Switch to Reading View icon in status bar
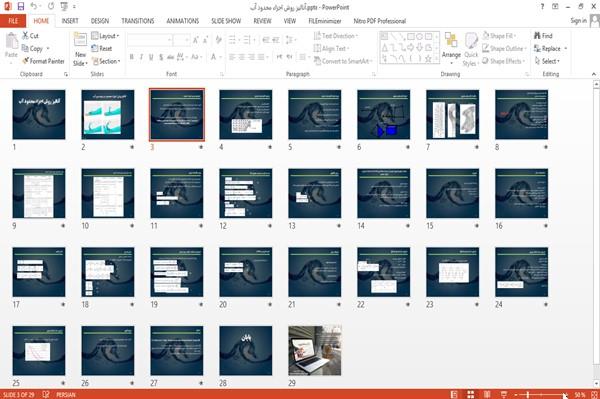Image resolution: width=600 pixels, height=399 pixels. click(487, 394)
